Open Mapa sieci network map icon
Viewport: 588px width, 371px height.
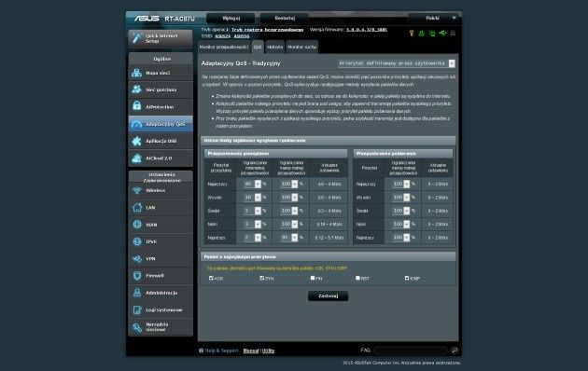point(137,73)
